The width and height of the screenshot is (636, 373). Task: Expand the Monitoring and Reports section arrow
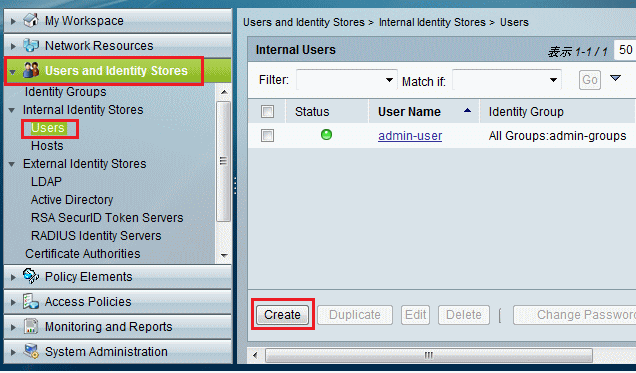click(x=13, y=328)
